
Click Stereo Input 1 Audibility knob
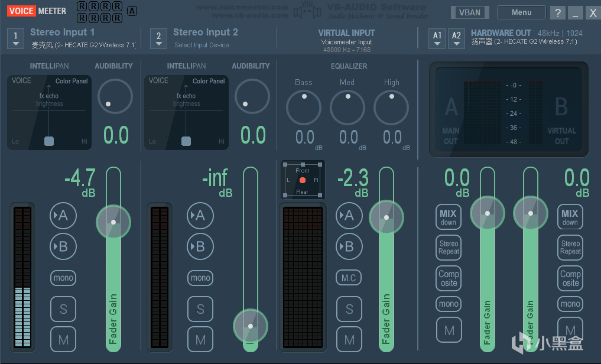[x=115, y=96]
